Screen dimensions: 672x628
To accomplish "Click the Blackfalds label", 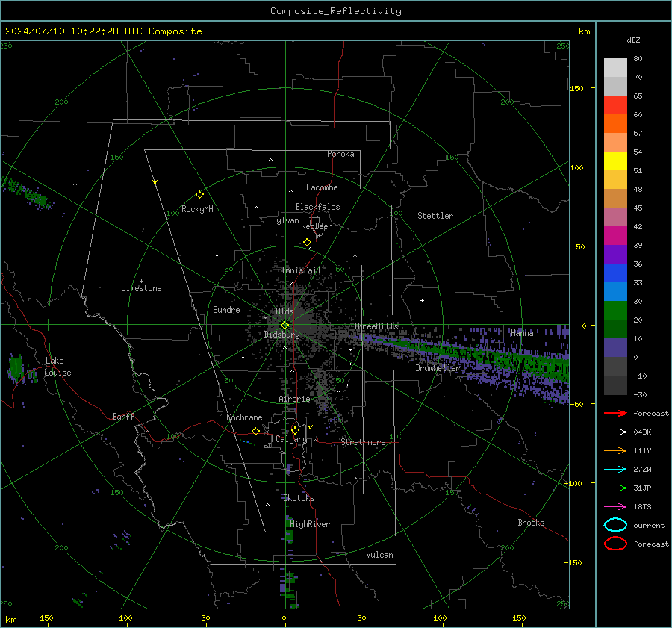I will [317, 207].
